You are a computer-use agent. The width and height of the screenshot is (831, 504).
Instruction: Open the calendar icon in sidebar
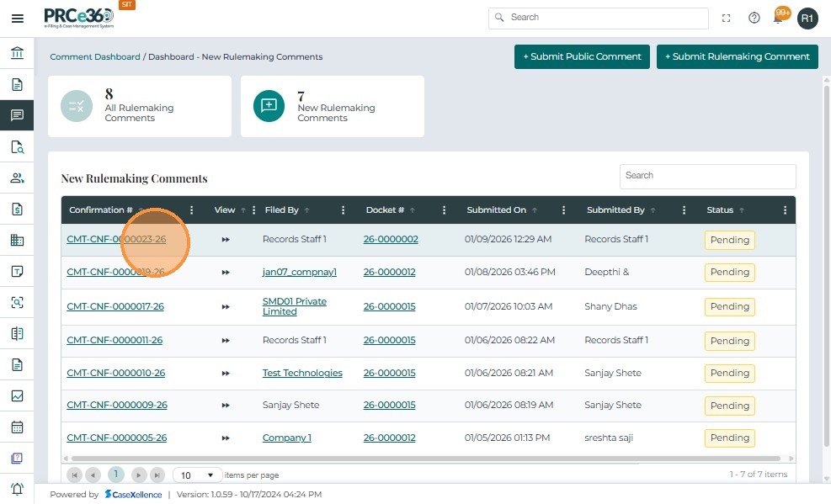coord(17,427)
